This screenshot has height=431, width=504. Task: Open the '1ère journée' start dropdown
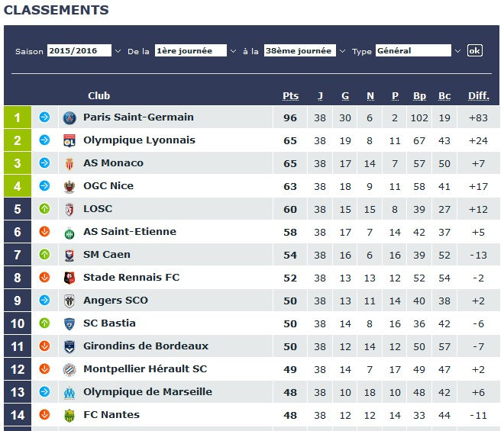(195, 51)
